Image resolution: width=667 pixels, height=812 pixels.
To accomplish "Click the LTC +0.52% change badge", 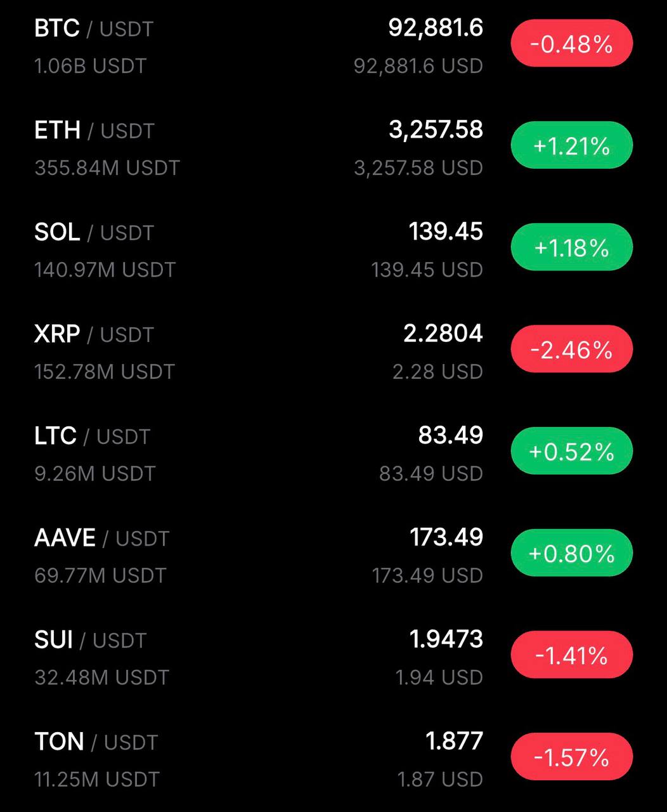I will (x=571, y=452).
